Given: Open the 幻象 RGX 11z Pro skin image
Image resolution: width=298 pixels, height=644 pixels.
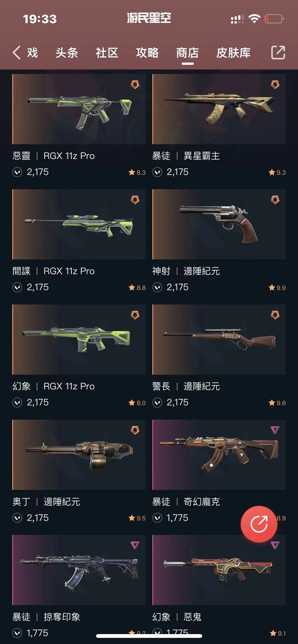Looking at the screenshot, I should [79, 339].
